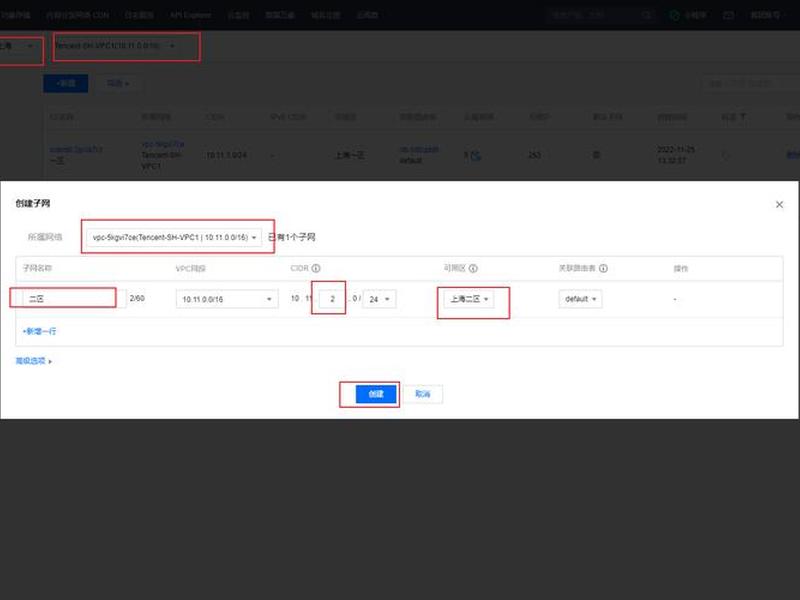The width and height of the screenshot is (800, 600).
Task: Open the info tip beside CIDR
Action: click(316, 268)
